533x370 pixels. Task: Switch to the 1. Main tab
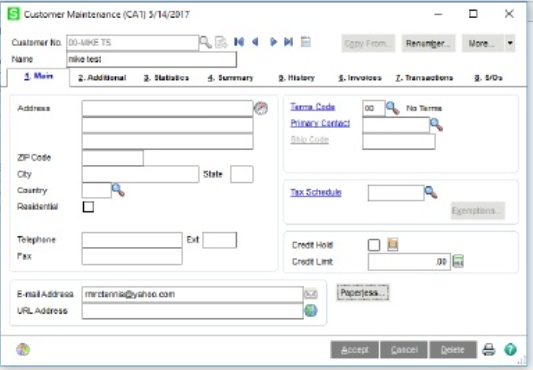pos(38,77)
